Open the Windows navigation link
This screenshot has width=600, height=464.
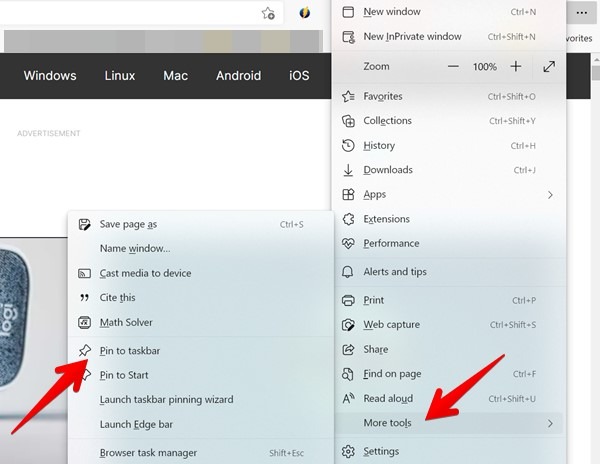click(x=50, y=75)
